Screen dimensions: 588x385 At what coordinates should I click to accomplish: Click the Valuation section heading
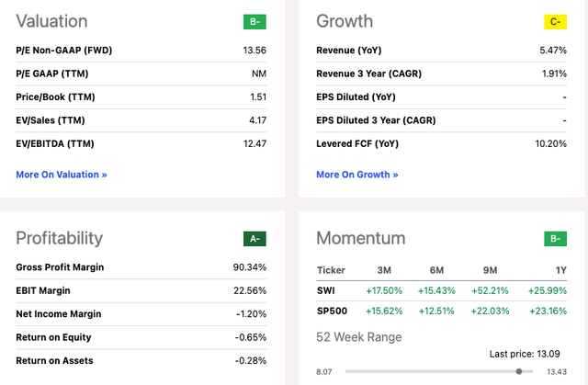51,21
